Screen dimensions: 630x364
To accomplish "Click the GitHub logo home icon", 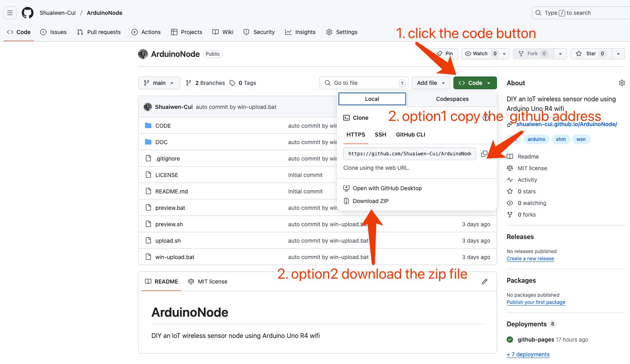I will [x=28, y=13].
